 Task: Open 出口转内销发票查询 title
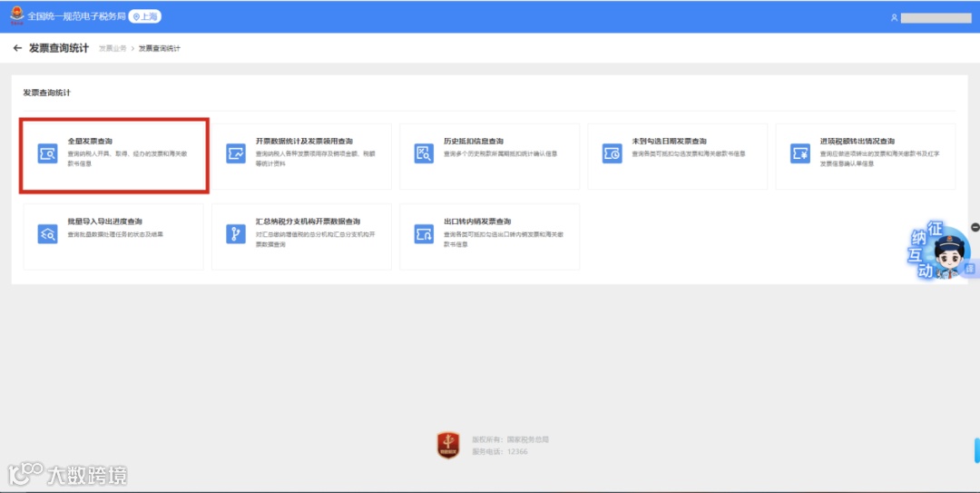pos(477,222)
